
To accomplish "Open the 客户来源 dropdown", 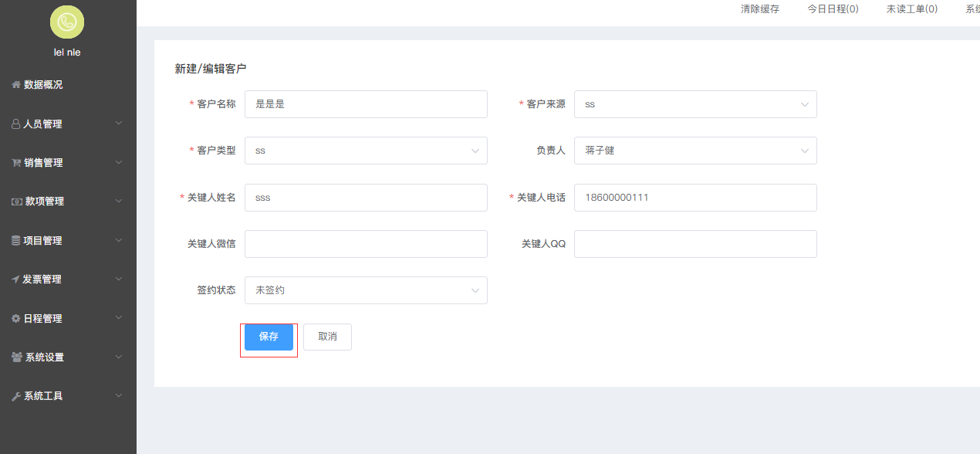I will [695, 104].
